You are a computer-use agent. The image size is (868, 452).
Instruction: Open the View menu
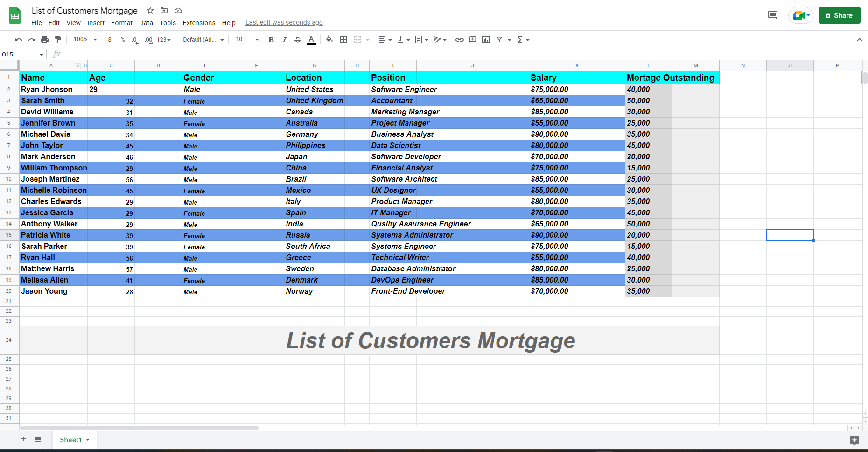(x=73, y=23)
